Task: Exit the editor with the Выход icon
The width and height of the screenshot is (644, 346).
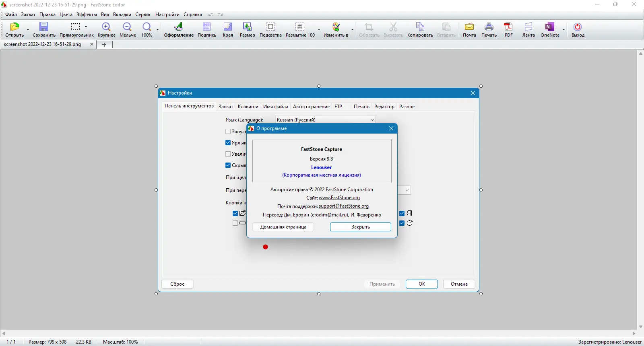Action: coord(578,27)
